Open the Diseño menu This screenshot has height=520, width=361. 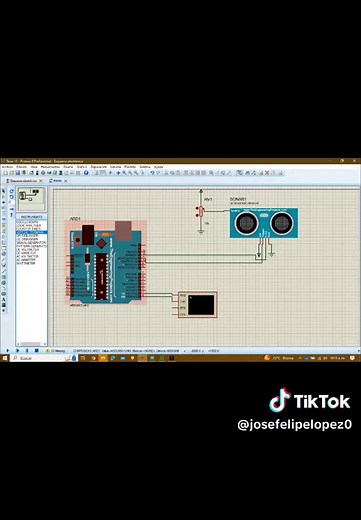tap(68, 167)
